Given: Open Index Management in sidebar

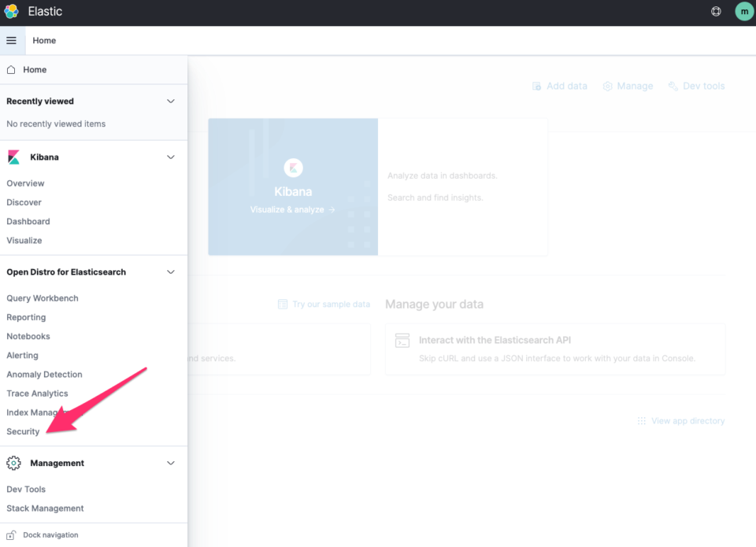Looking at the screenshot, I should tap(44, 412).
